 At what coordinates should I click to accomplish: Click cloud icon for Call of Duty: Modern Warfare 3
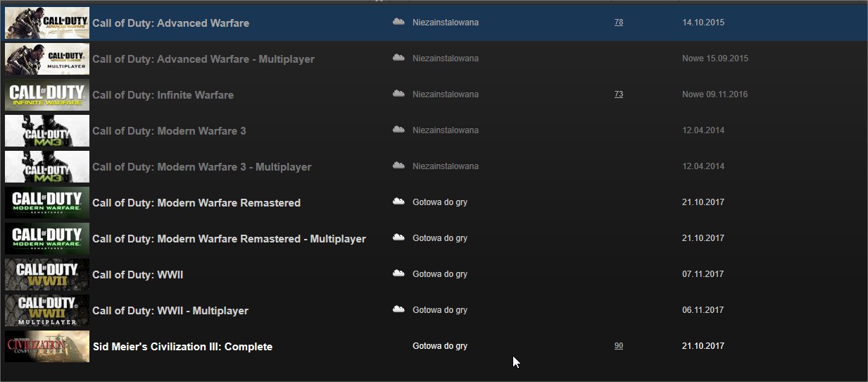[x=398, y=130]
